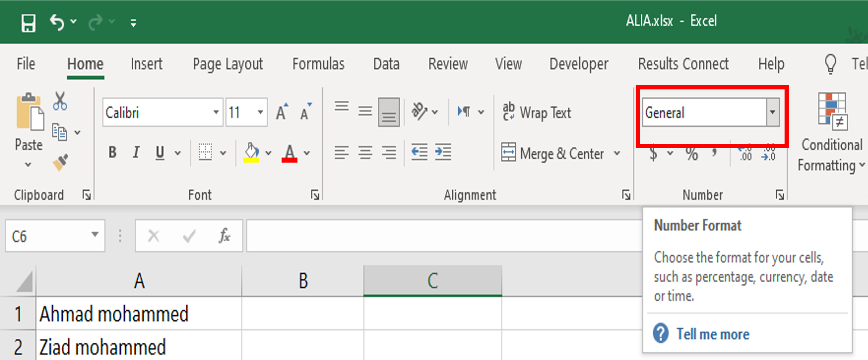The width and height of the screenshot is (868, 360).
Task: Activate the Format Painter brush
Action: click(60, 162)
